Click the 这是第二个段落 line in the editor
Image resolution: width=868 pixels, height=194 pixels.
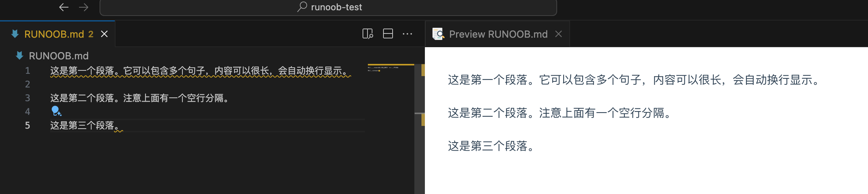click(139, 98)
